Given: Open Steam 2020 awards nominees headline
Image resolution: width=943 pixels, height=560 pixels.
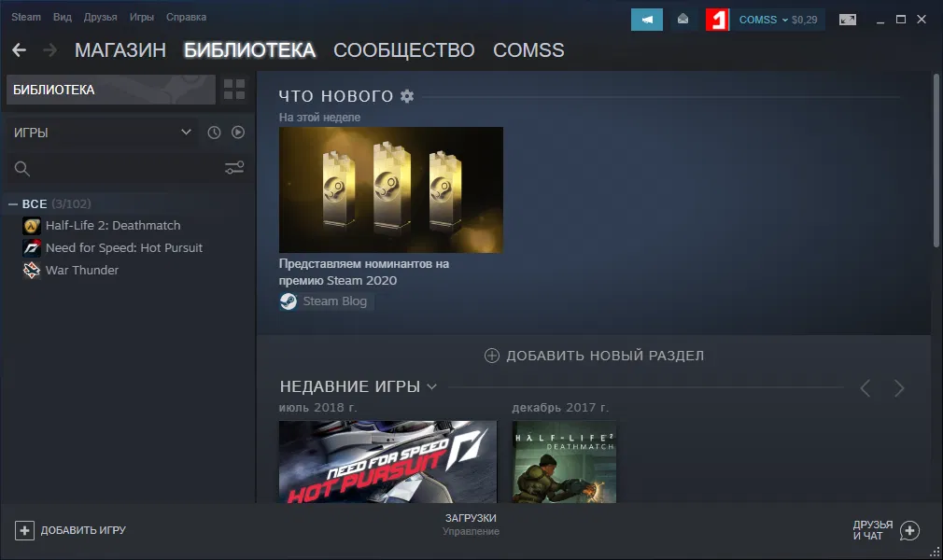Looking at the screenshot, I should pyautogui.click(x=364, y=272).
